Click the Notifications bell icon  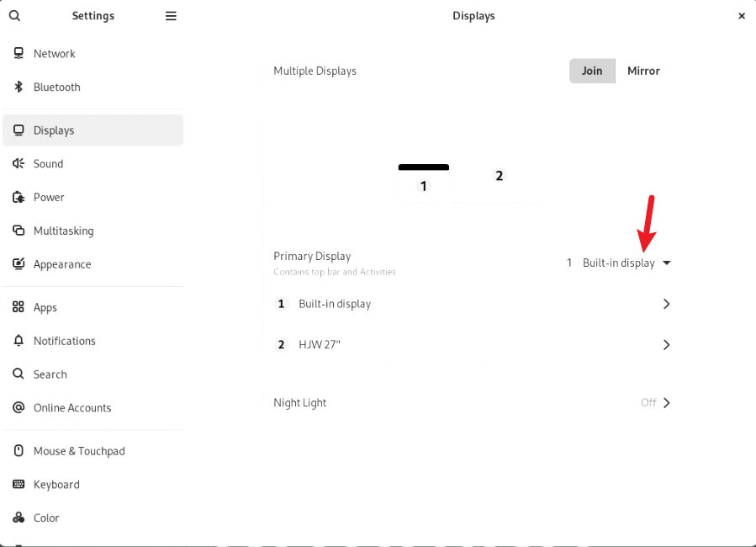pos(19,341)
